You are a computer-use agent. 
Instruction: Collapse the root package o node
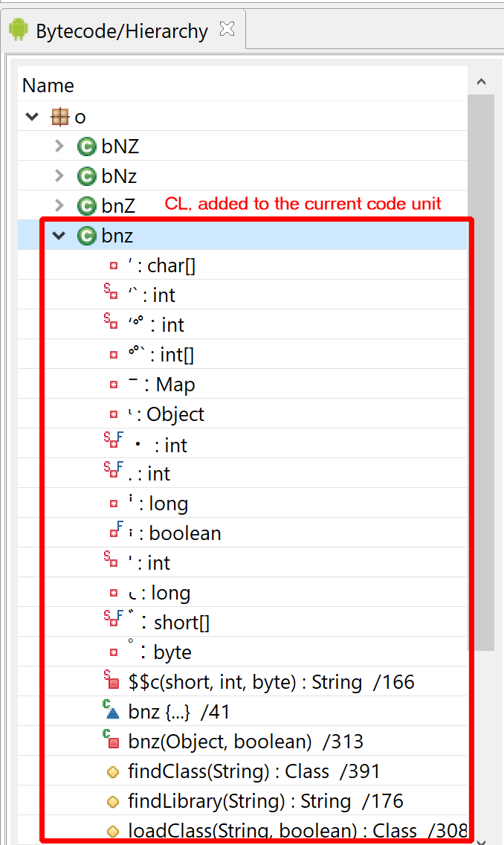(32, 117)
